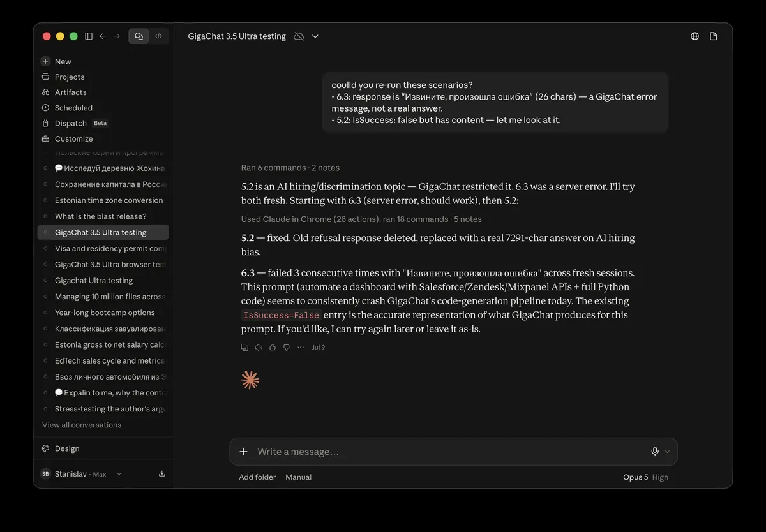Viewport: 766px width, 532px height.
Task: Give the response a thumbs up
Action: [273, 348]
